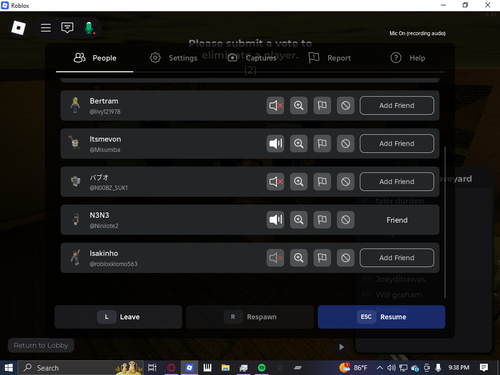
Task: Click the play arrow button near the bottom
Action: [x=341, y=347]
